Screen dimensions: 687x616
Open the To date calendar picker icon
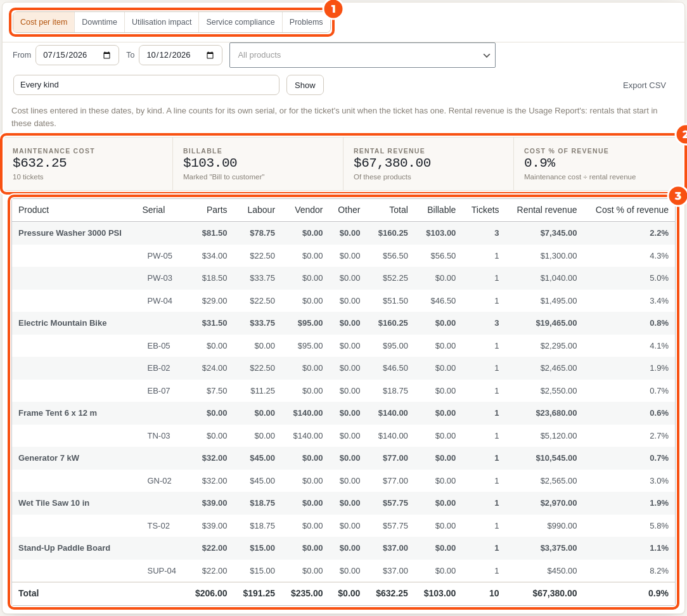tap(210, 55)
